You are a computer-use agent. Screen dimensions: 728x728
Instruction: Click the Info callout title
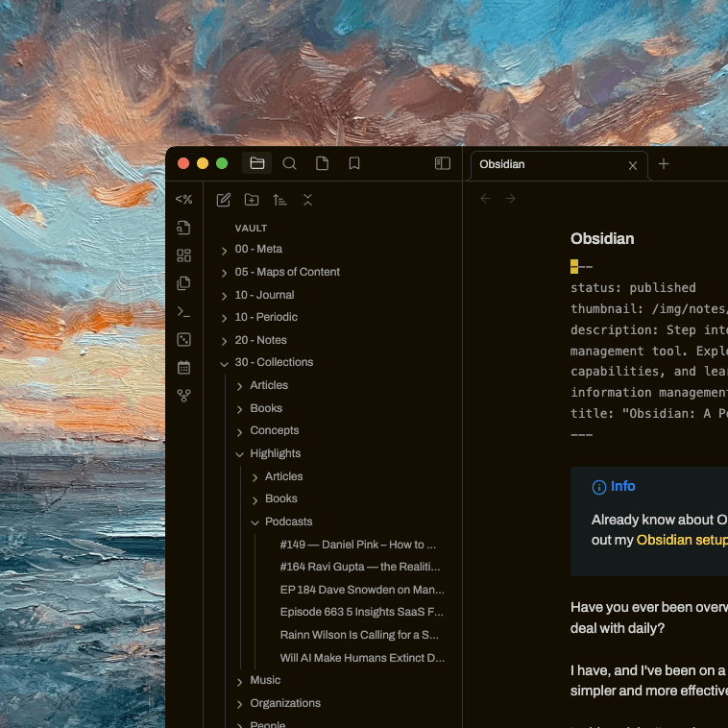pos(622,486)
